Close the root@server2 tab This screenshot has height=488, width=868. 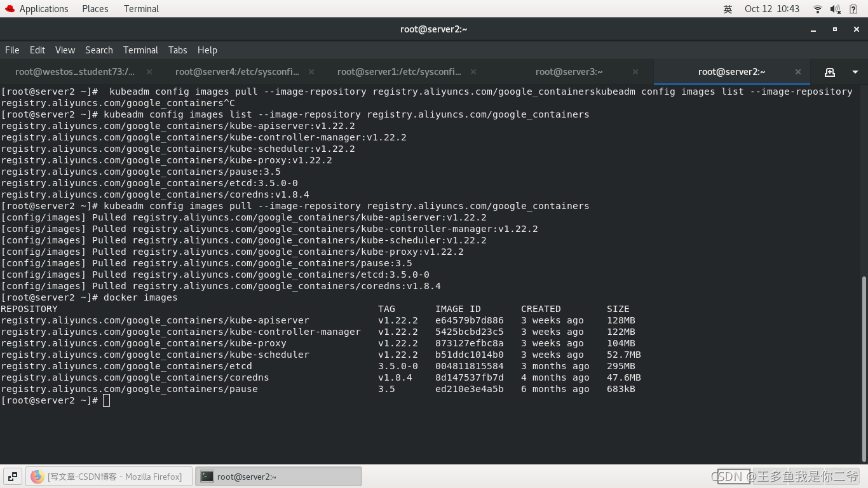[798, 72]
